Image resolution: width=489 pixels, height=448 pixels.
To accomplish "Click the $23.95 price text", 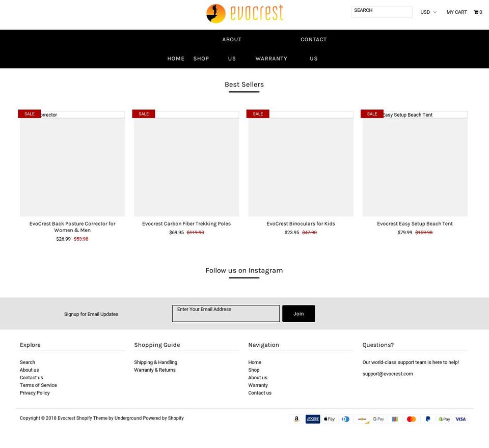I will (x=292, y=233).
